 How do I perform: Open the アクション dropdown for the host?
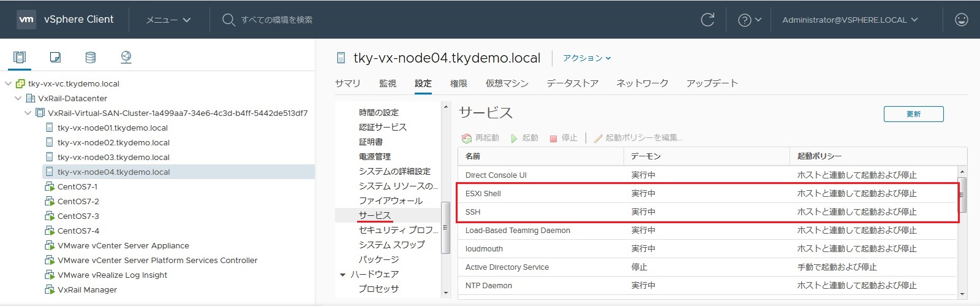point(587,58)
